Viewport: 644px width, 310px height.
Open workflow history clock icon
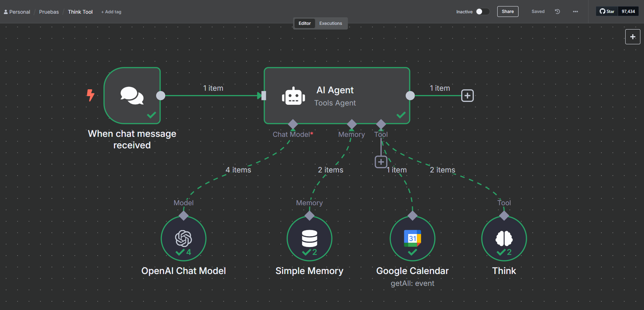pos(557,12)
